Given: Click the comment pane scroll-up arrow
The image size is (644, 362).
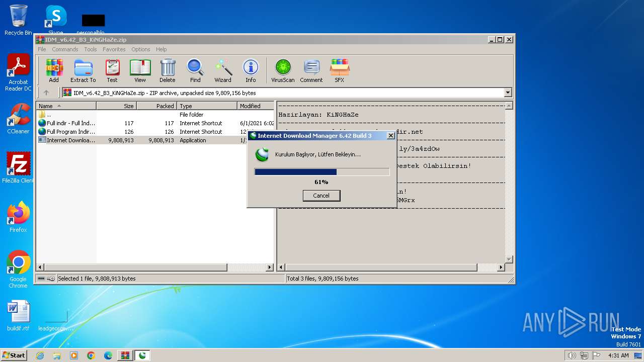Looking at the screenshot, I should pos(509,106).
